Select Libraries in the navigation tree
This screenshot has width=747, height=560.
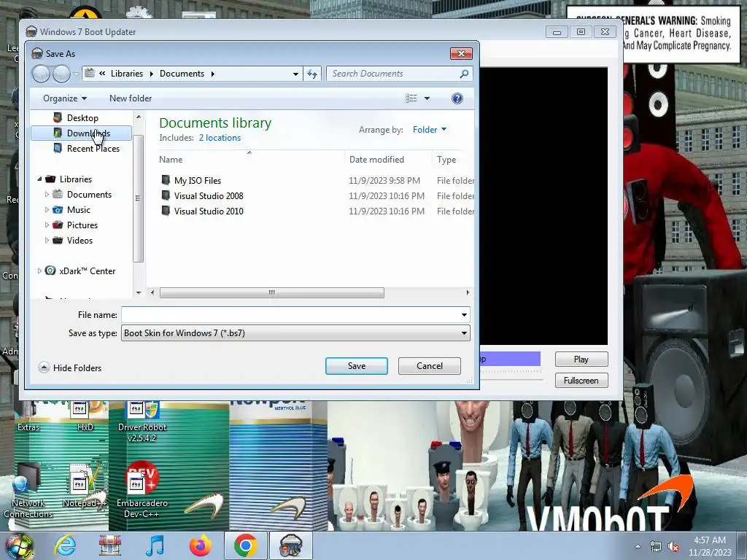point(75,179)
